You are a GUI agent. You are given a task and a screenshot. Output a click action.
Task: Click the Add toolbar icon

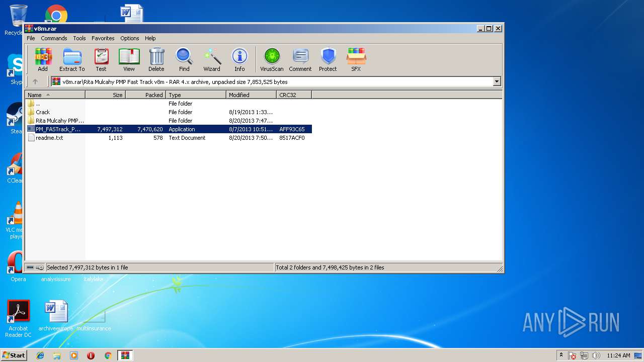[x=43, y=60]
